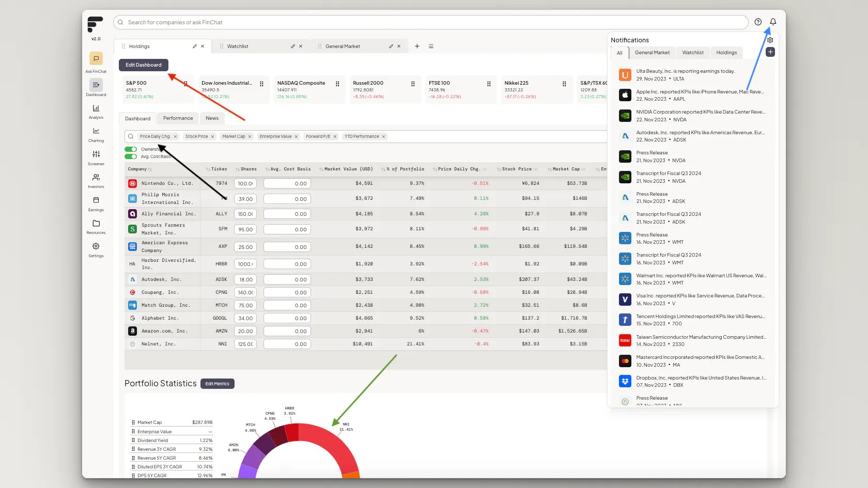Add a new dashboard tab
868x488 pixels.
417,46
